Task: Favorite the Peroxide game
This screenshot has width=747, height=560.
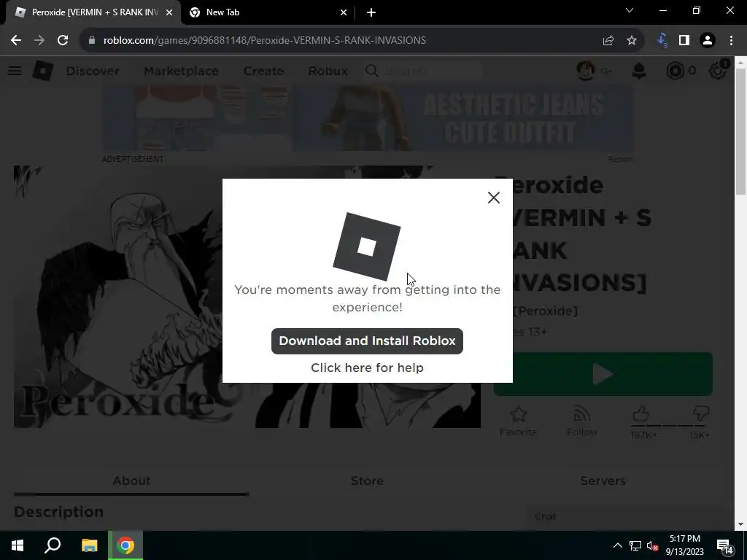Action: pyautogui.click(x=519, y=421)
